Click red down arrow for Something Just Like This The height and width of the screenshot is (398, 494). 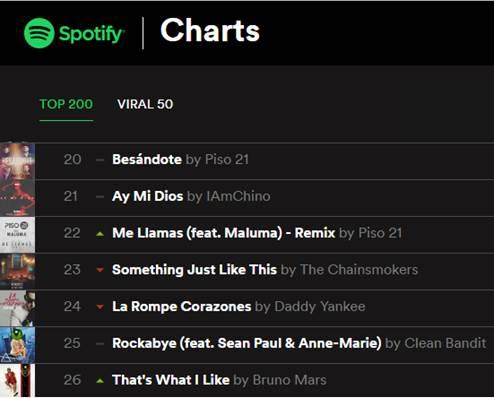[x=100, y=270]
